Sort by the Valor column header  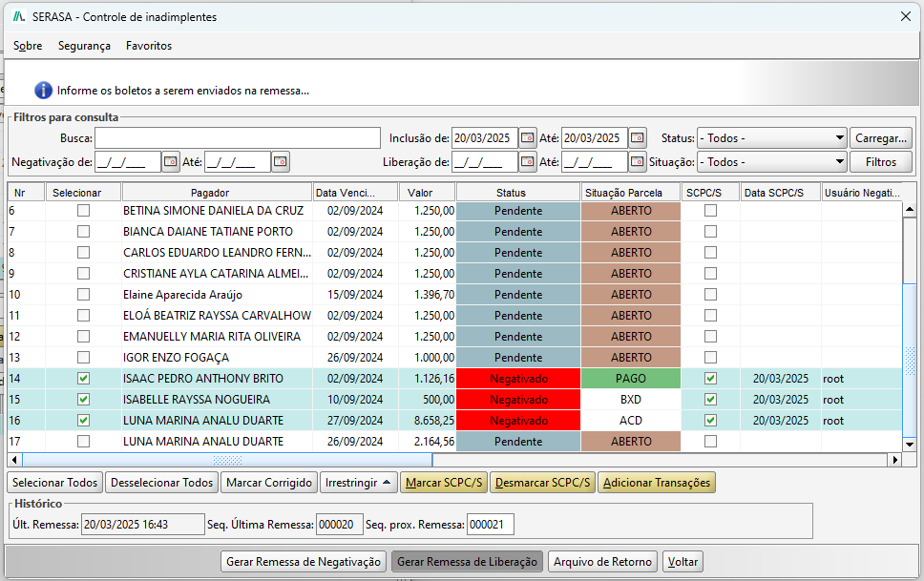click(x=427, y=193)
